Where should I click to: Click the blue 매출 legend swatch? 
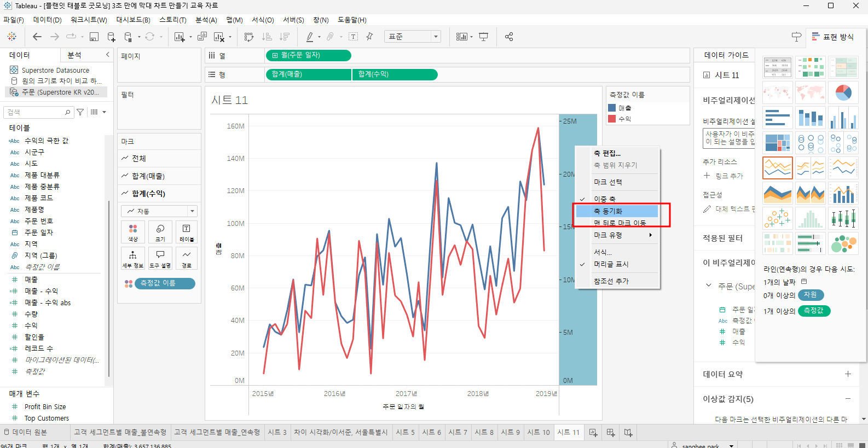(x=612, y=108)
